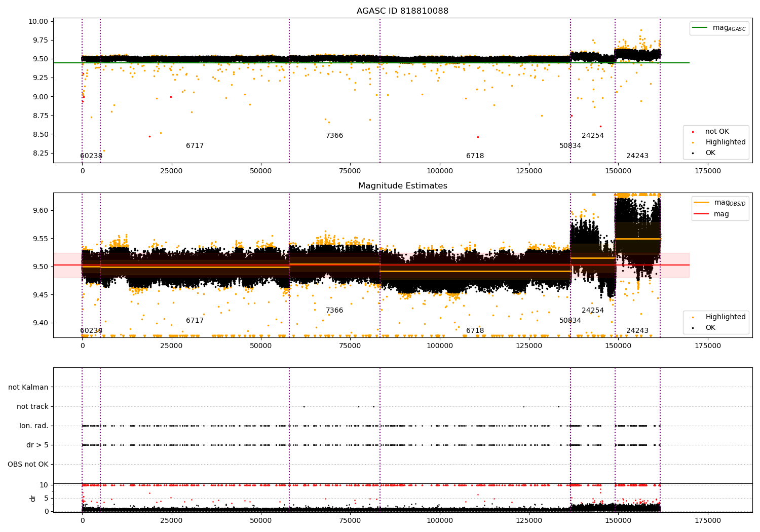
Task: Click the red line sample in middle legend
Action: coord(701,214)
